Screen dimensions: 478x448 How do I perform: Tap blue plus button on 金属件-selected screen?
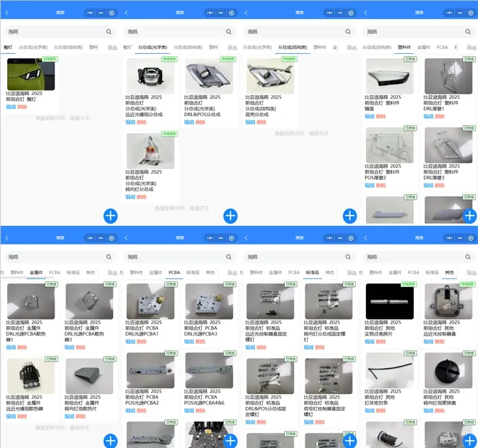[110, 441]
